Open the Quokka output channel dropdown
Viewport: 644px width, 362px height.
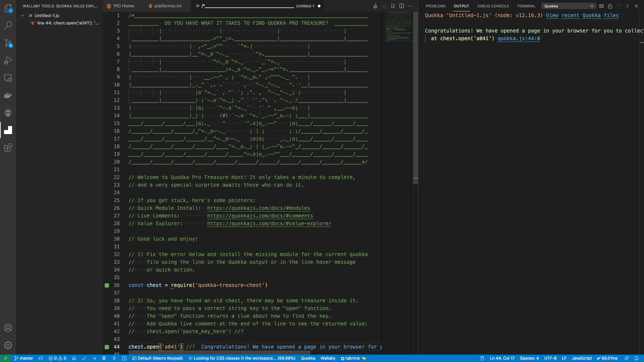(x=569, y=6)
